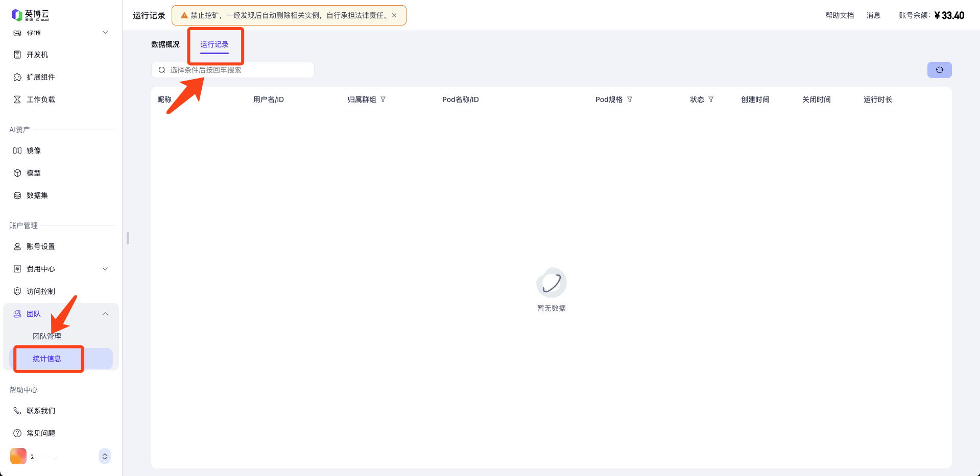Click the Pod规格 filter funnel icon
This screenshot has height=476, width=980.
(630, 99)
